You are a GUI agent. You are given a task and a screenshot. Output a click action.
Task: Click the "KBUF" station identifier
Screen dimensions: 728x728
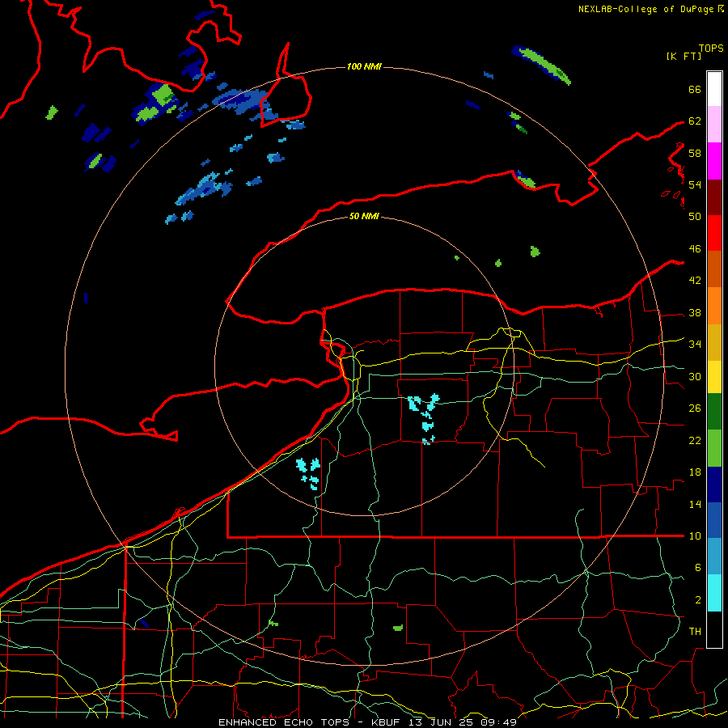(x=387, y=722)
